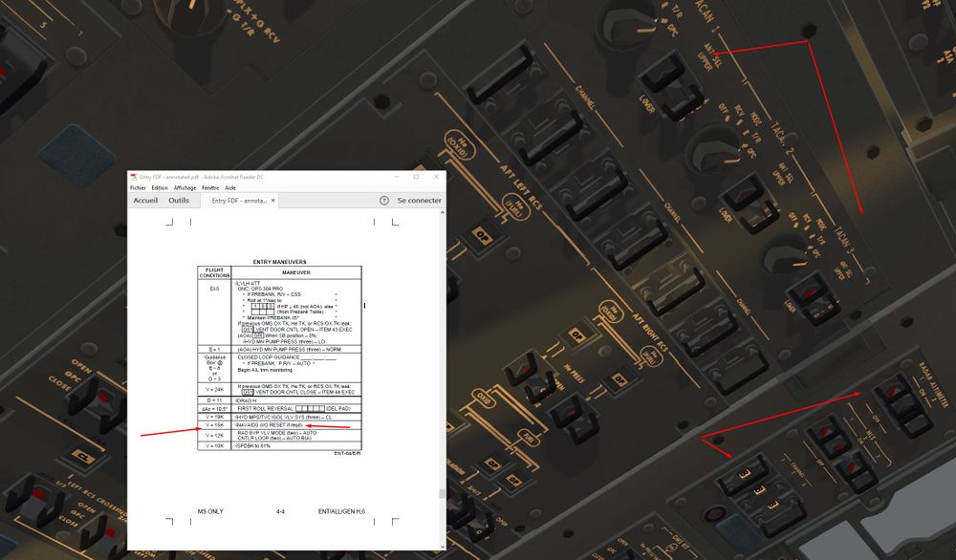
Task: Click the scroll down arrow in Acrobat
Action: tap(443, 547)
